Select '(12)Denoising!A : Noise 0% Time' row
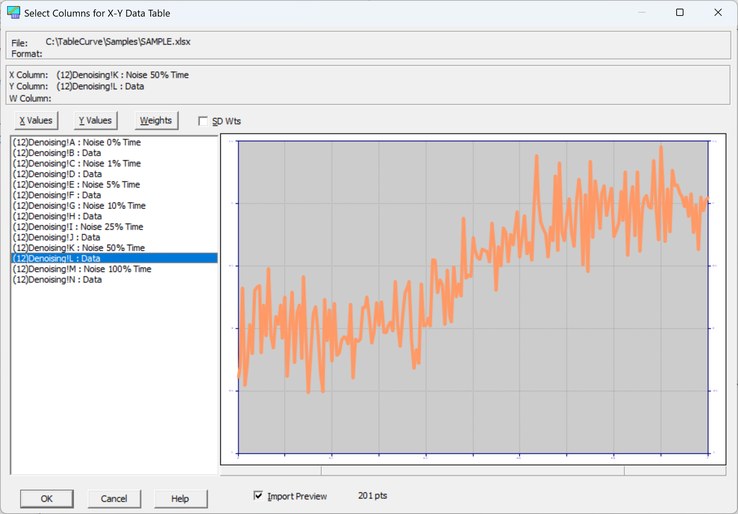 [114, 142]
